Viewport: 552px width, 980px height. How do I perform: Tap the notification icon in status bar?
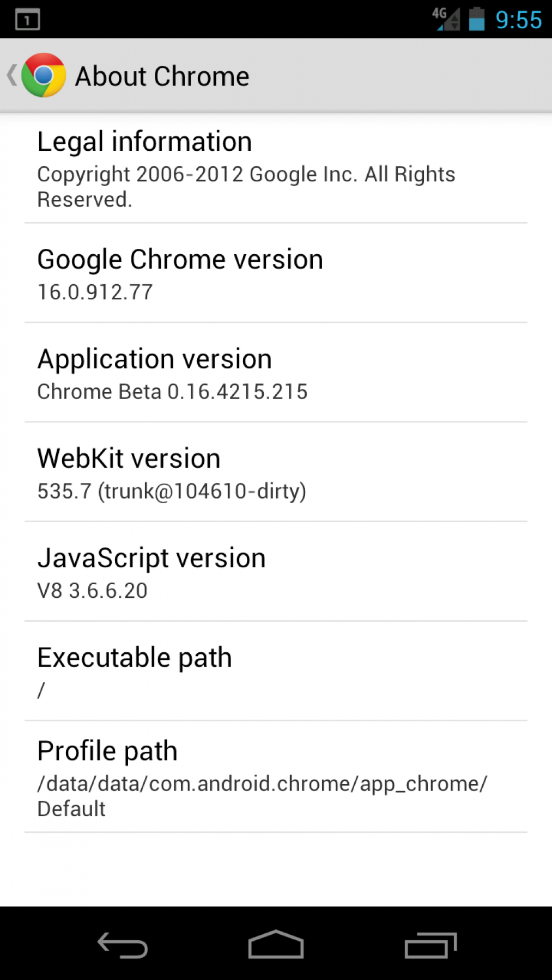27,20
